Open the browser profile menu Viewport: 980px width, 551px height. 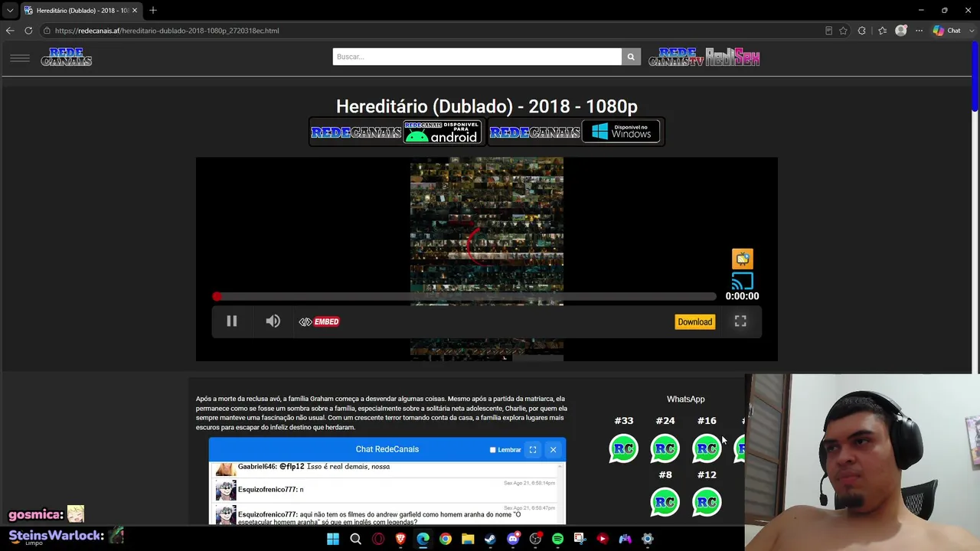pyautogui.click(x=901, y=31)
